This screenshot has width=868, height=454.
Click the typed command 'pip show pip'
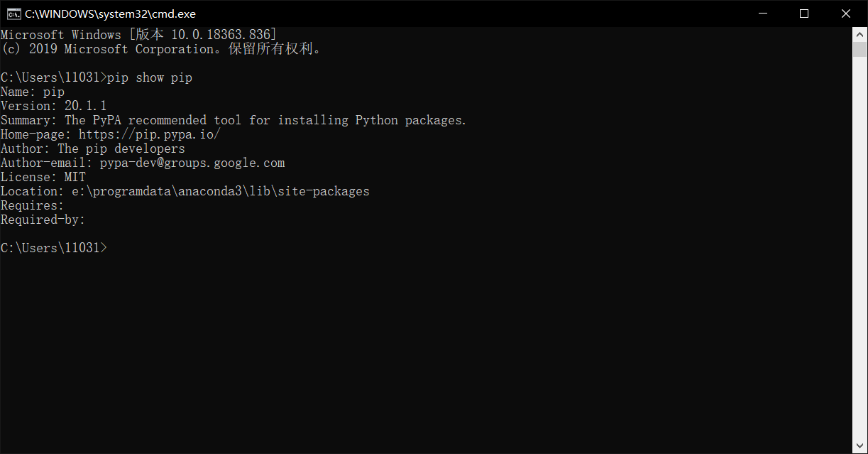coord(150,77)
